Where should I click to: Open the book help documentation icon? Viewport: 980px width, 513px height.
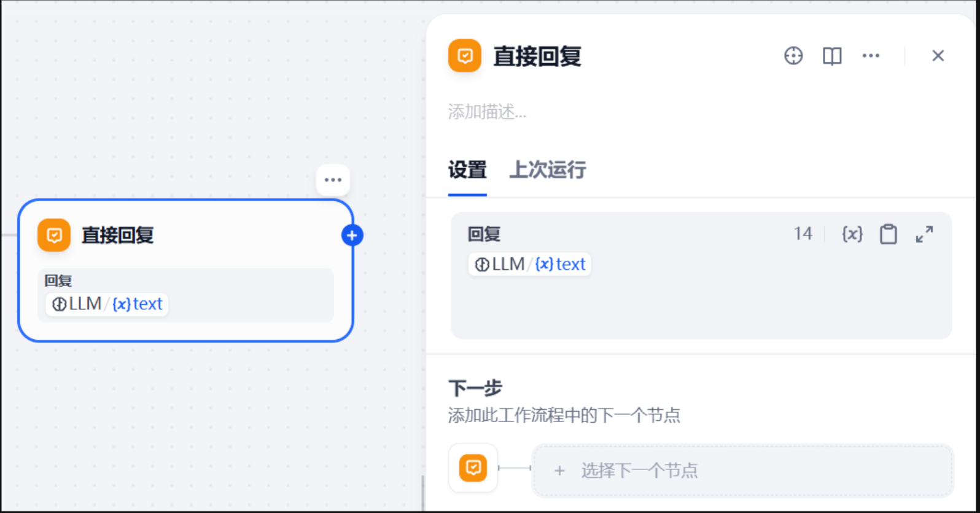click(x=832, y=56)
